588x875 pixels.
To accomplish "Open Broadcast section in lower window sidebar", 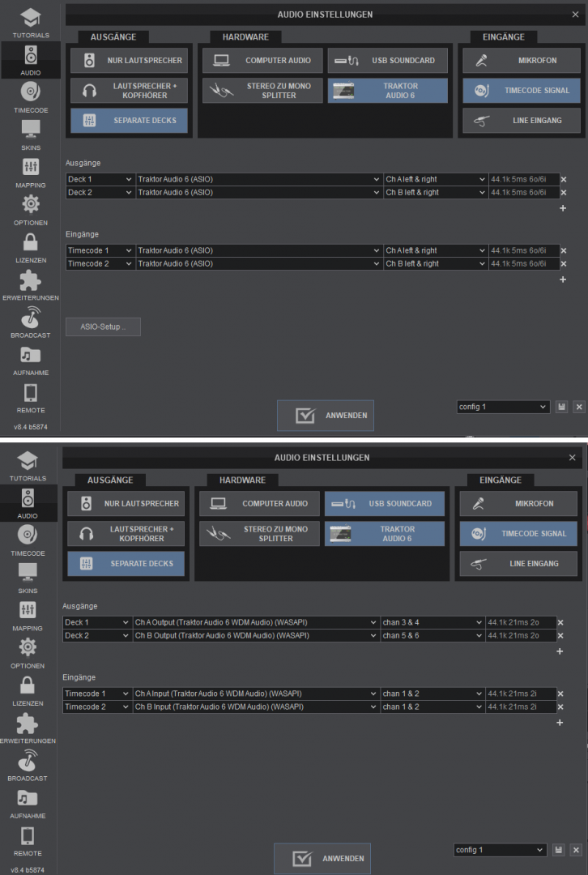I will (x=28, y=765).
